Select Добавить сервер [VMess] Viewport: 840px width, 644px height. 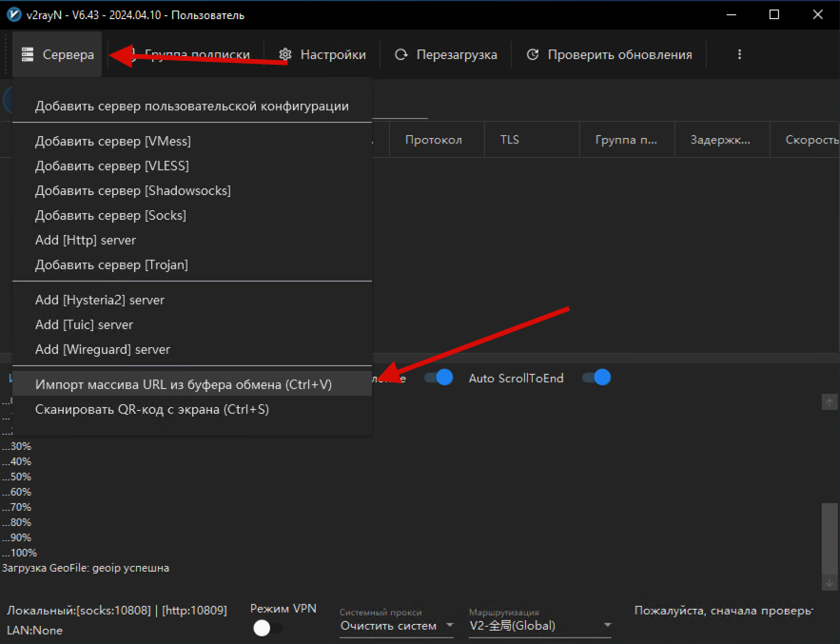coord(192,141)
